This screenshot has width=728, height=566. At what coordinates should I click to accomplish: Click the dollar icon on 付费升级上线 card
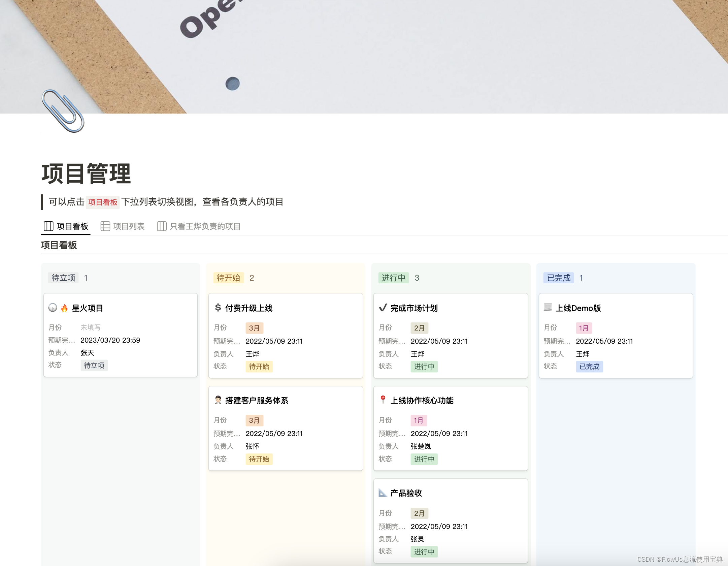coord(218,308)
